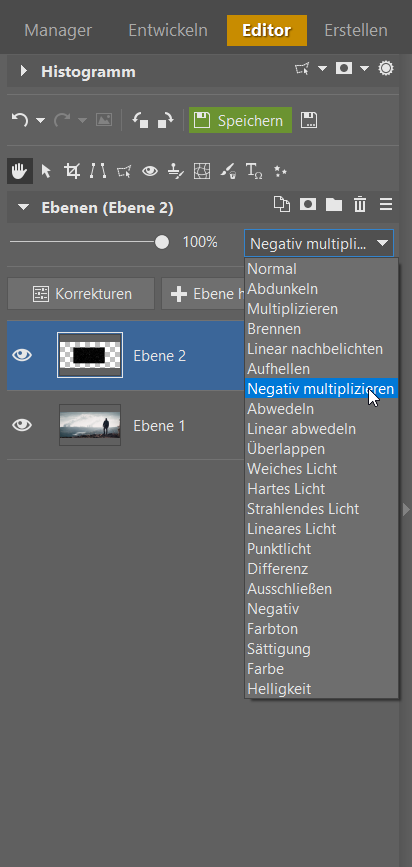Open the undo history dropdown arrow
The height and width of the screenshot is (867, 412).
[x=40, y=120]
